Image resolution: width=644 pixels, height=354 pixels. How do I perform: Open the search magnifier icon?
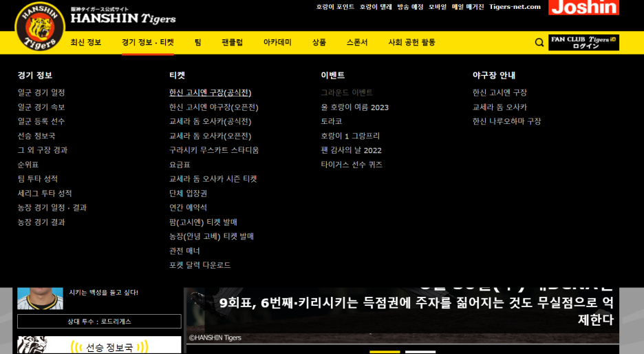[x=539, y=42]
